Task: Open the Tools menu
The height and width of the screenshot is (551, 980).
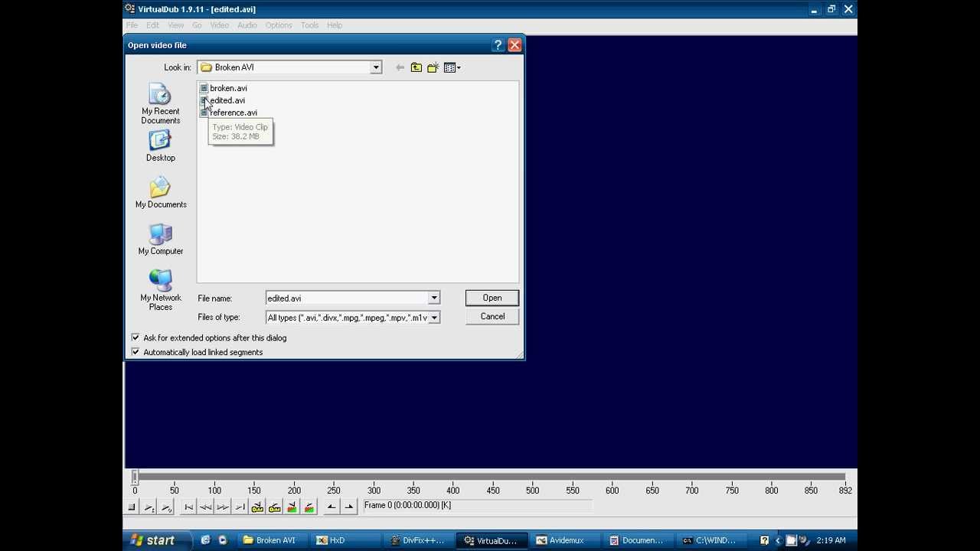Action: (309, 25)
